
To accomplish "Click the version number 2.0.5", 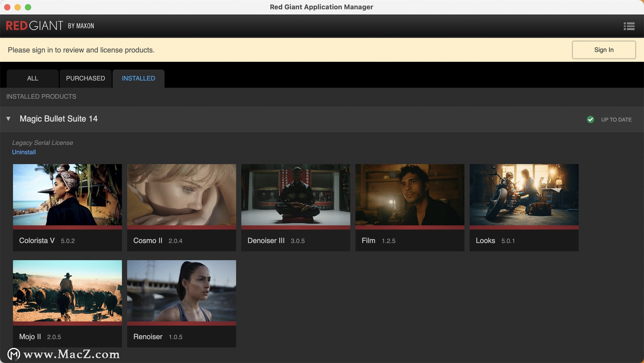I will (54, 337).
